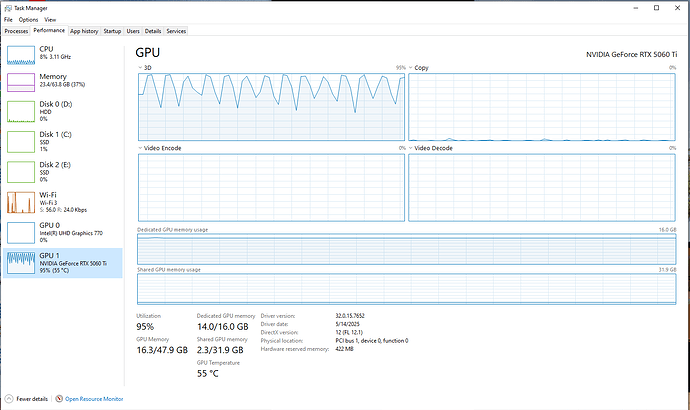Click the 3D utilization graph
This screenshot has width=690, height=410.
tap(271, 107)
